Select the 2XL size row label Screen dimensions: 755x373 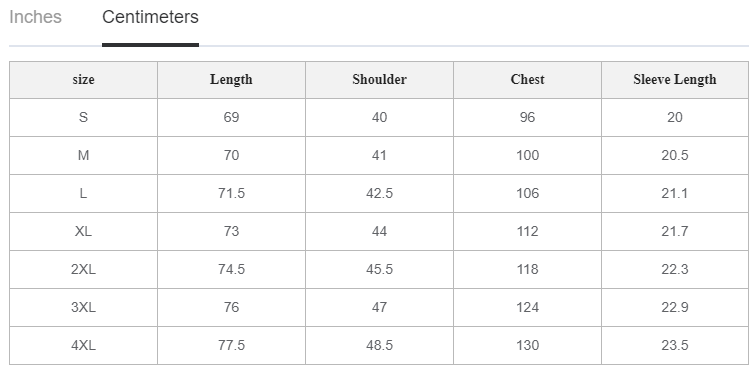click(x=83, y=270)
